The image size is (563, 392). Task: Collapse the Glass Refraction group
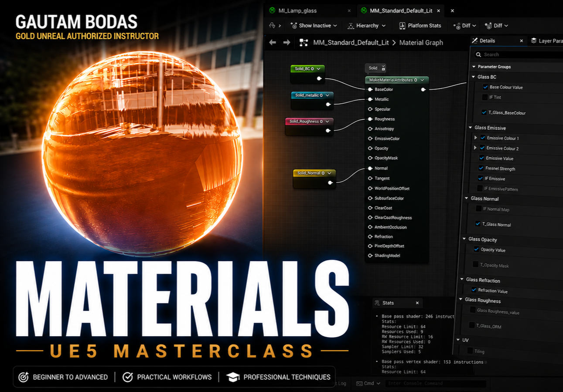462,280
